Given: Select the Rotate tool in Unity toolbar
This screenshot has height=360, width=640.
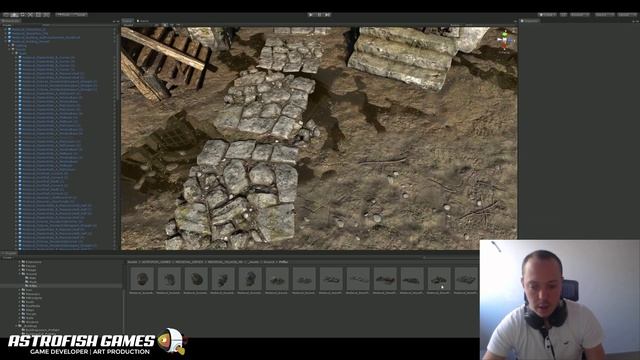Looking at the screenshot, I should [x=22, y=15].
